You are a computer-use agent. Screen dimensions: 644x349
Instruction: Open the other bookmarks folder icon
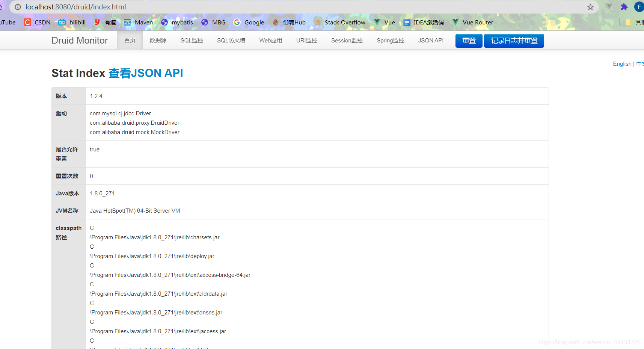(628, 23)
